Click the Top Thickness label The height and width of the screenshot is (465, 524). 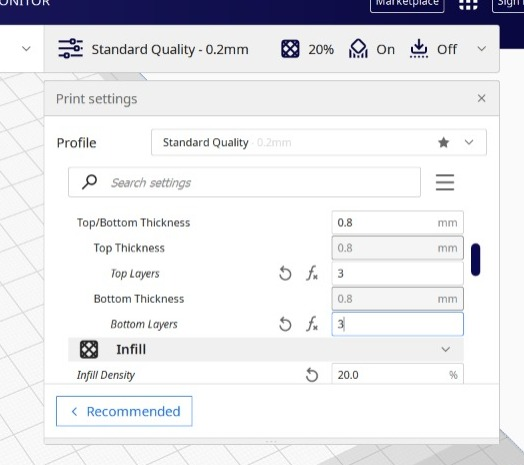click(x=129, y=248)
